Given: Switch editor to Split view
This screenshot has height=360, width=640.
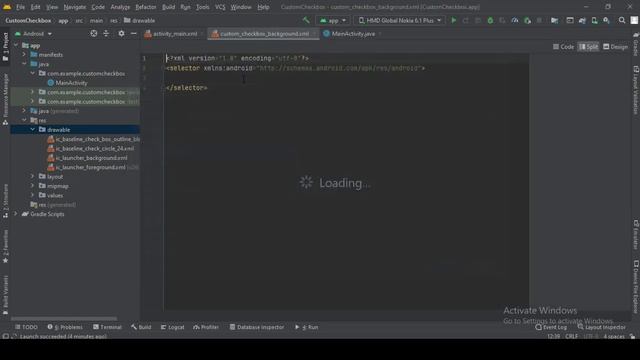Looking at the screenshot, I should click(x=588, y=47).
